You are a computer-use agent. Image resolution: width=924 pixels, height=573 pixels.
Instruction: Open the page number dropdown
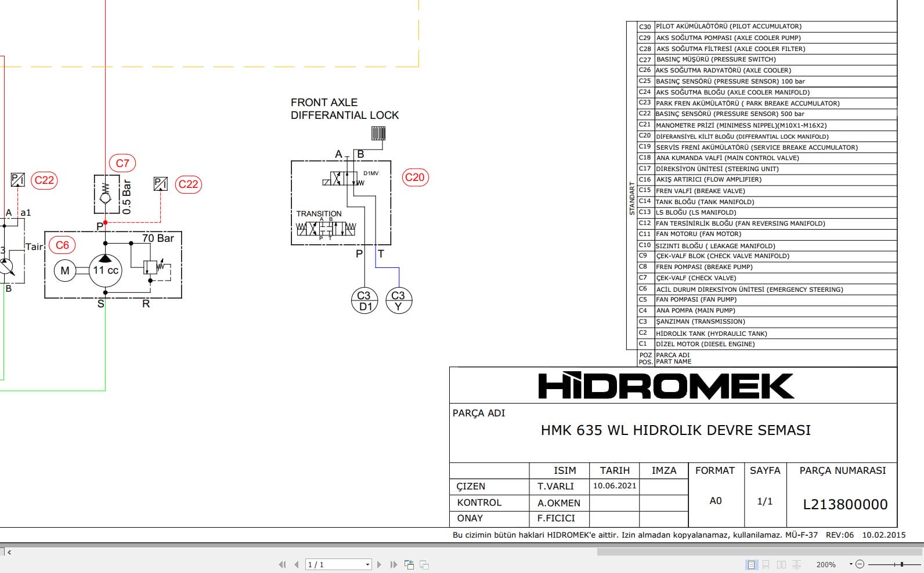click(x=367, y=564)
